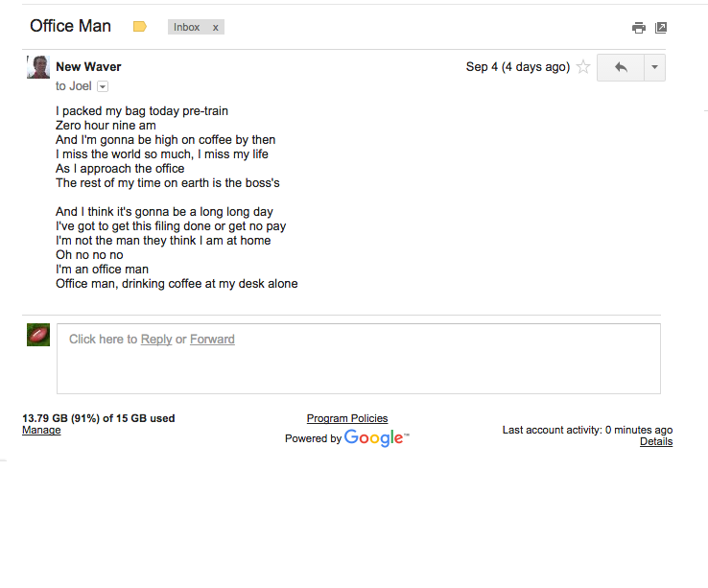The image size is (708, 588).
Task: Focus the reply text box
Action: tap(359, 359)
